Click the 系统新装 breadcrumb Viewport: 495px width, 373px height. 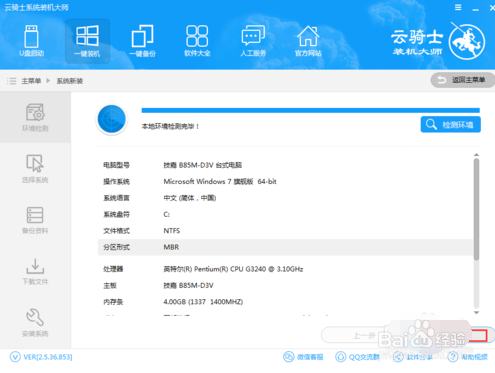(70, 81)
